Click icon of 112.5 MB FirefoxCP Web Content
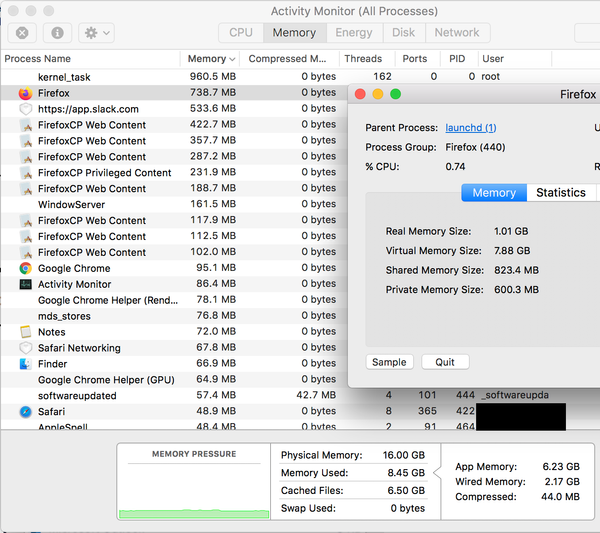The height and width of the screenshot is (533, 600). [x=26, y=237]
